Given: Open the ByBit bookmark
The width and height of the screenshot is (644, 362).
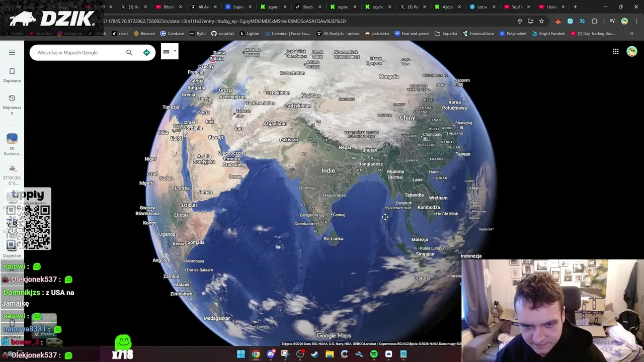Looking at the screenshot, I should (197, 34).
